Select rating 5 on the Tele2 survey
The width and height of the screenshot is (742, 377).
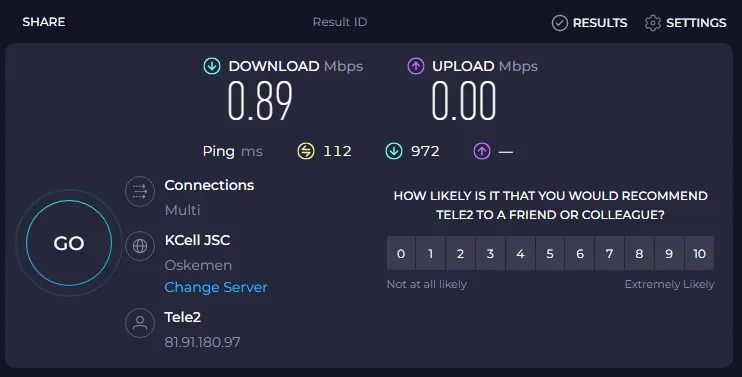point(550,254)
